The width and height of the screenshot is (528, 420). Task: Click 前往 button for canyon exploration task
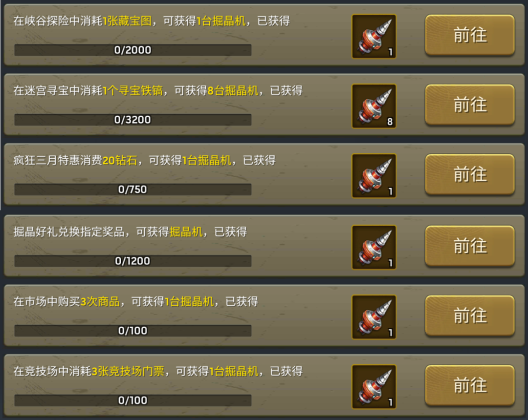pos(470,35)
